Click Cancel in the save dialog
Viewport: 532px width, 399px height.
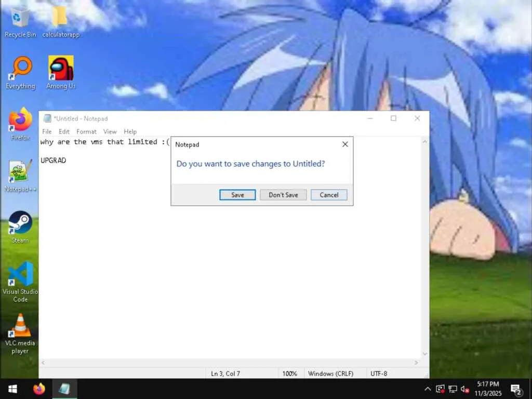329,195
